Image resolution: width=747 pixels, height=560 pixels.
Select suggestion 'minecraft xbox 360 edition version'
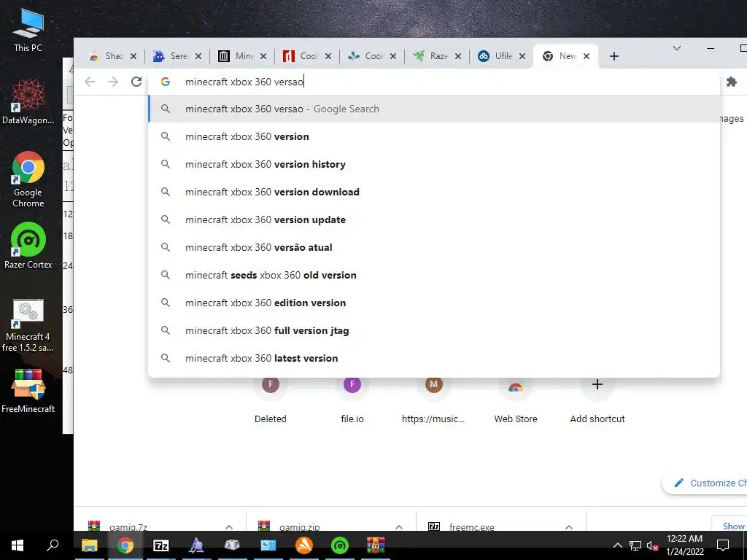(434, 303)
